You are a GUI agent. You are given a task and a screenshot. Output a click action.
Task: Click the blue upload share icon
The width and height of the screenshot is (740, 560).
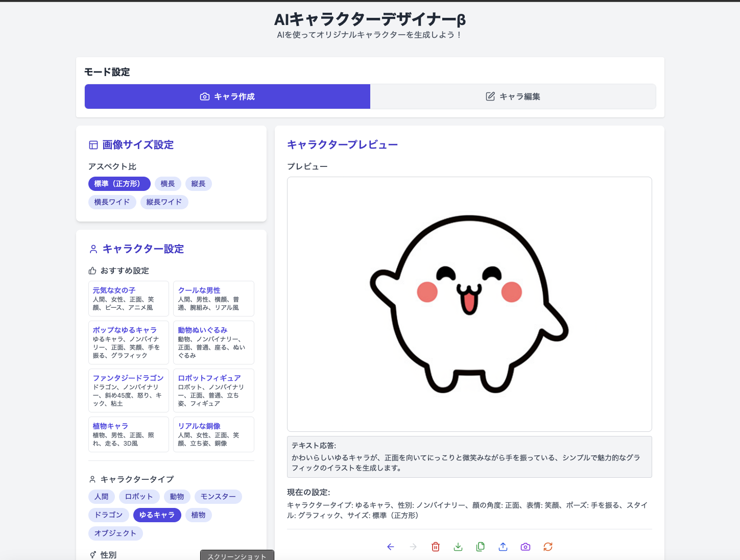[503, 547]
